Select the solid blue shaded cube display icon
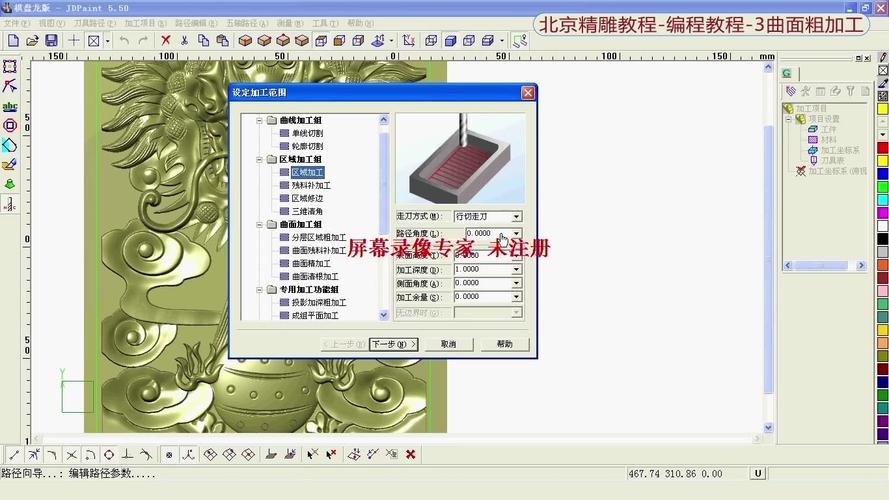Image resolution: width=889 pixels, height=500 pixels. [x=450, y=40]
